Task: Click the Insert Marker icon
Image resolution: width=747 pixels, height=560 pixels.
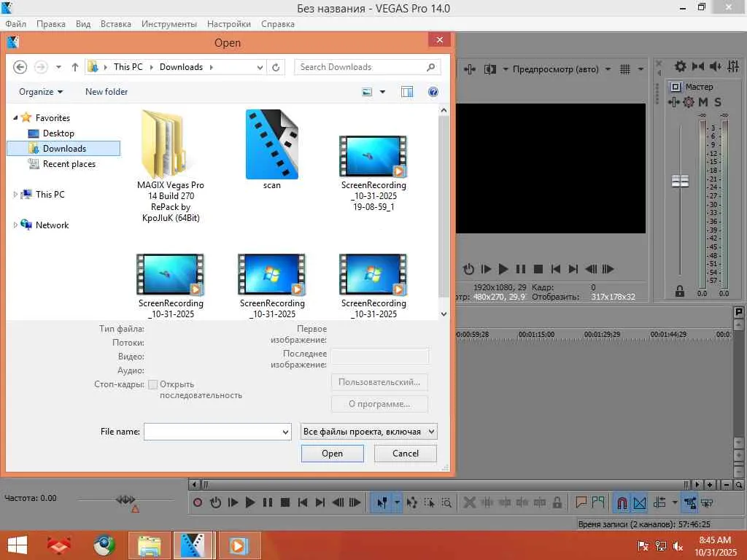Action: pos(581,502)
